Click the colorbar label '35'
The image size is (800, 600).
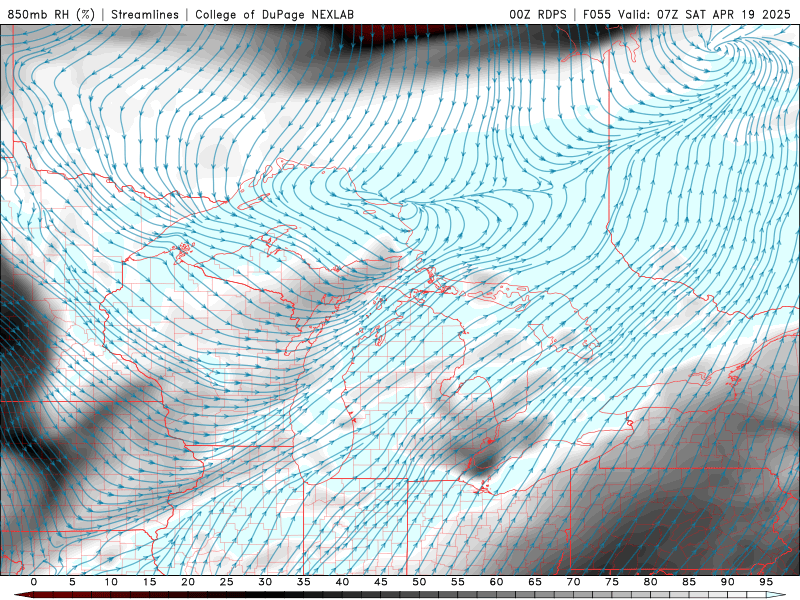(x=304, y=582)
